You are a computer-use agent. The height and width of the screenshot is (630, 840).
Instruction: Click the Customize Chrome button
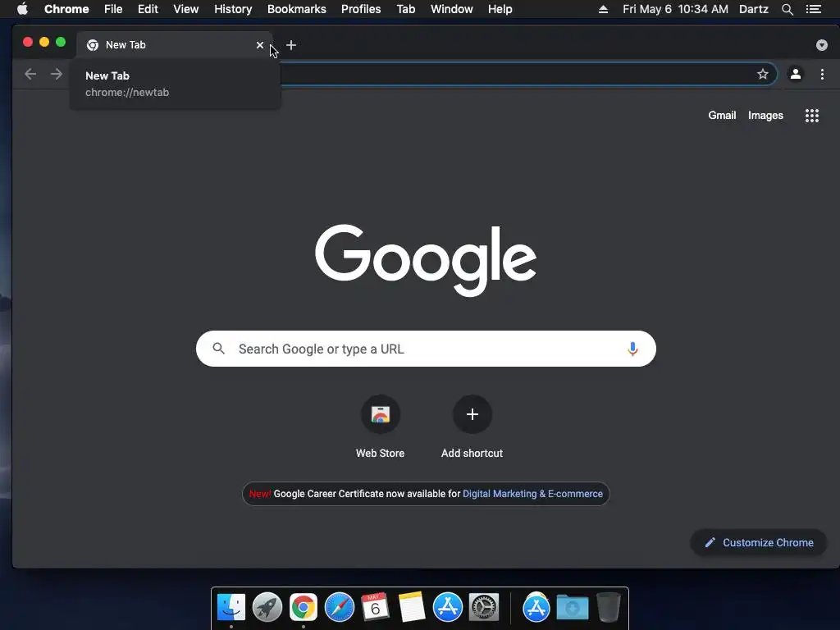(x=758, y=543)
